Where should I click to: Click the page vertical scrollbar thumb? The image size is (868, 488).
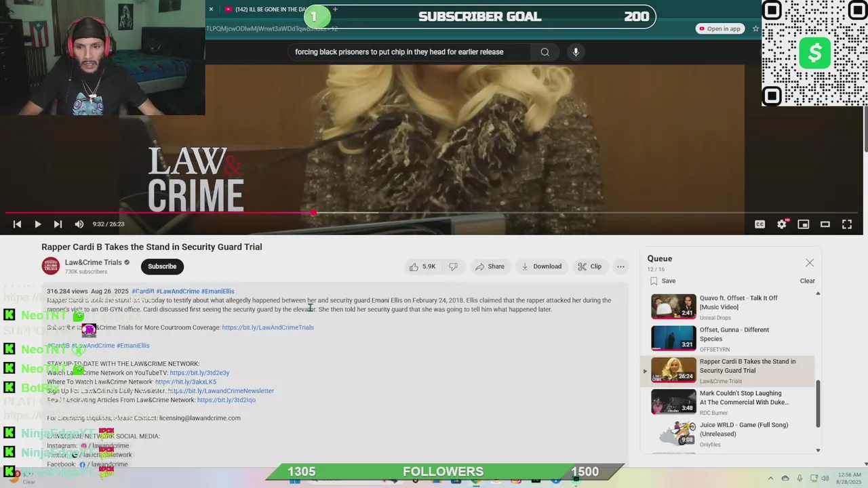pos(865,129)
